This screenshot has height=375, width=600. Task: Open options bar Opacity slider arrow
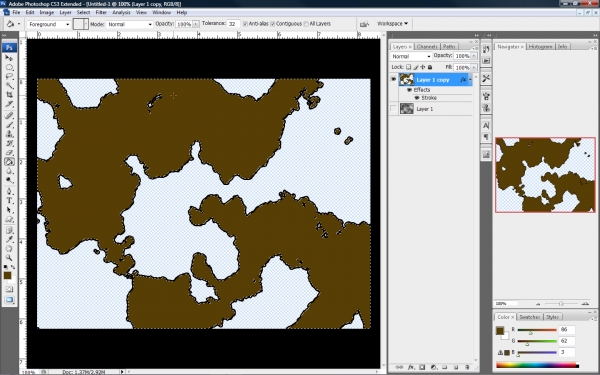click(196, 24)
